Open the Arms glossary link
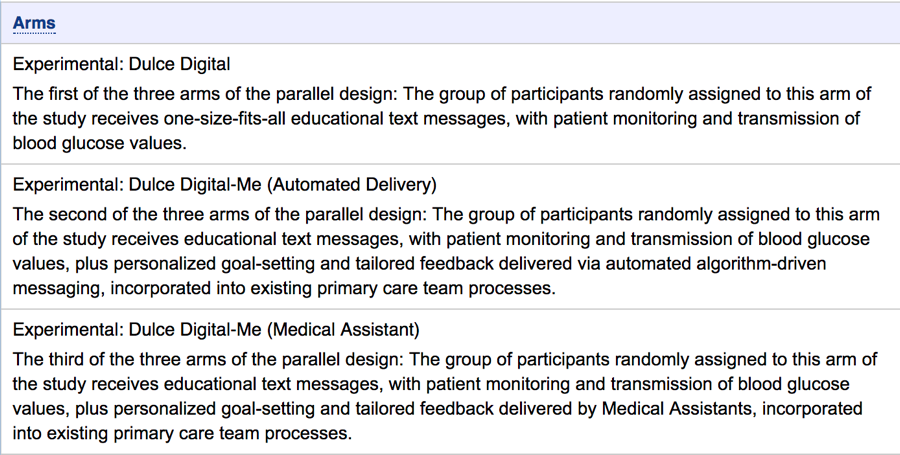Viewport: 900px width, 455px height. pyautogui.click(x=34, y=23)
